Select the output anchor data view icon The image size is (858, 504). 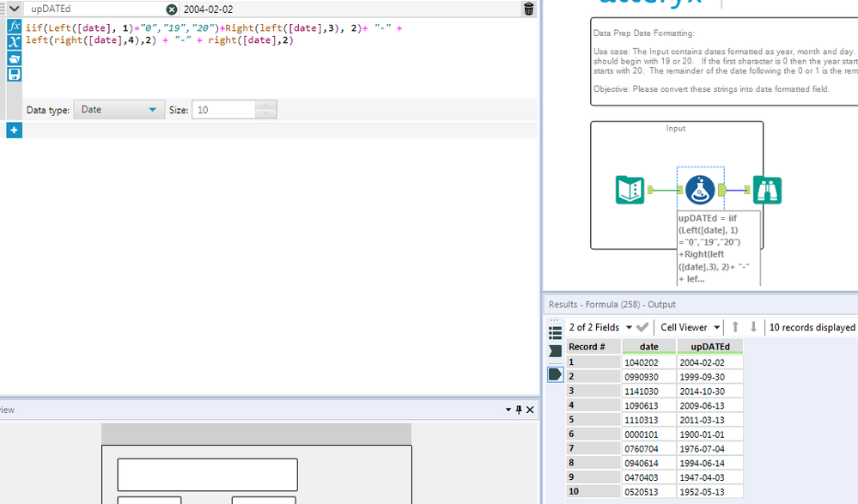pos(555,374)
